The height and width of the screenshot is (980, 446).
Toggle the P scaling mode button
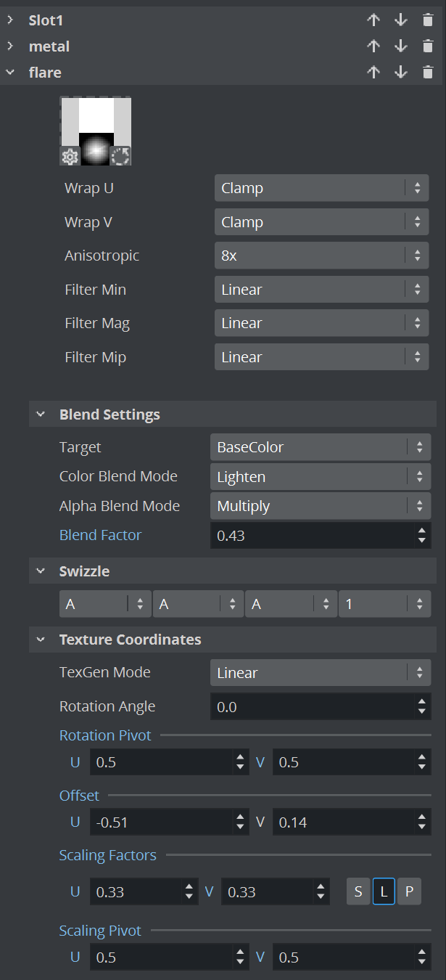point(409,891)
